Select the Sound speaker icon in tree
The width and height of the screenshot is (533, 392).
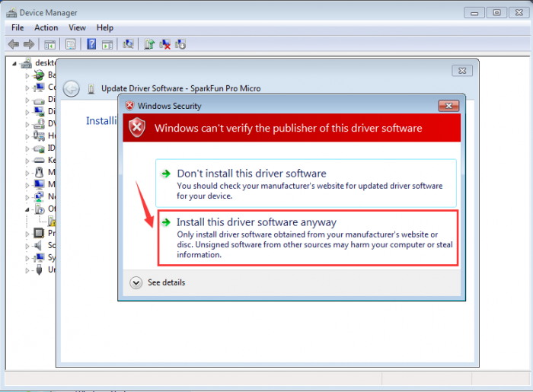[x=38, y=245]
